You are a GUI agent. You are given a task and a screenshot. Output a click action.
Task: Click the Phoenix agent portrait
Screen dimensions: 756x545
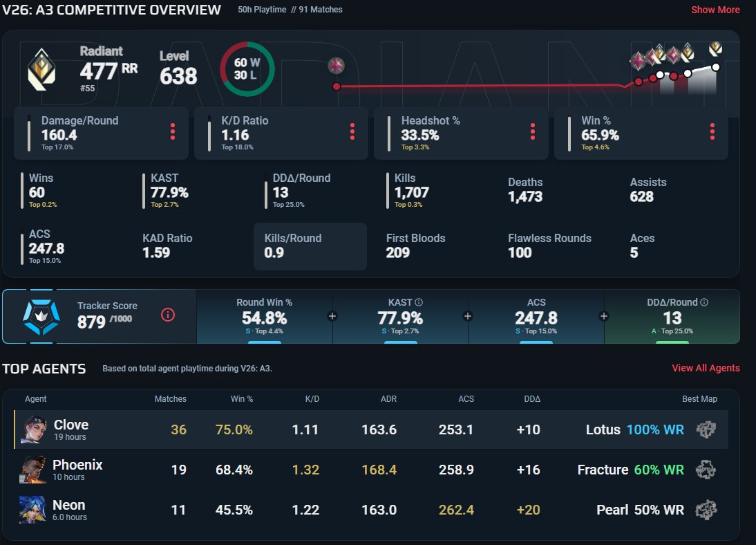click(x=32, y=469)
